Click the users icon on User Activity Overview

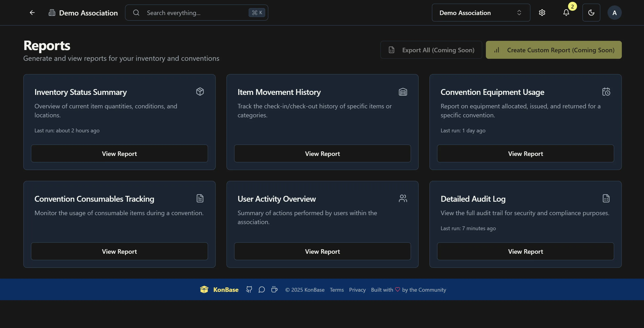click(x=403, y=198)
